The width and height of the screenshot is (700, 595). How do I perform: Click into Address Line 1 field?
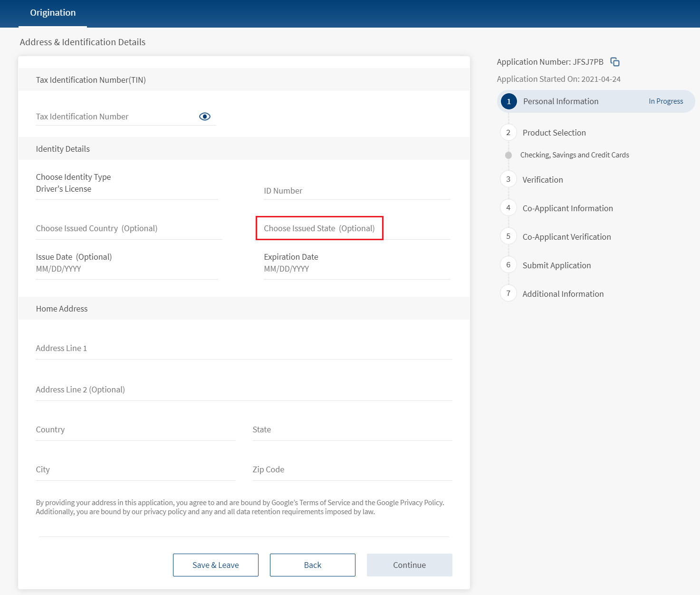[243, 349]
